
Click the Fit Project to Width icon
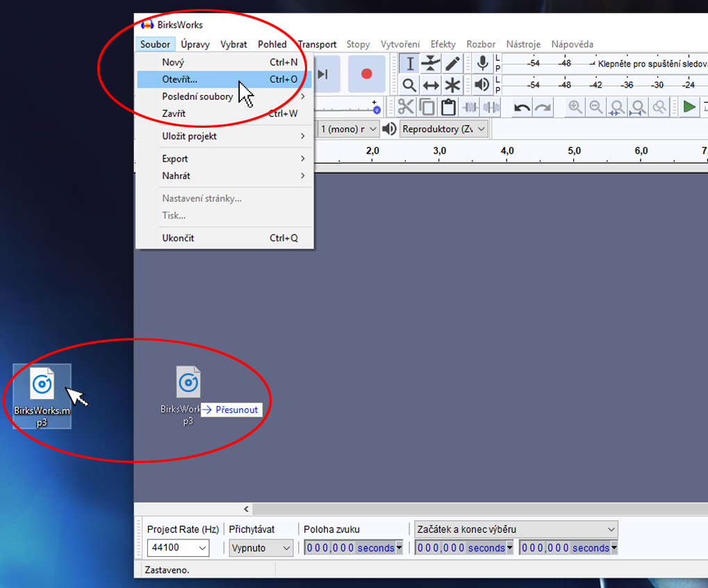pos(638,108)
